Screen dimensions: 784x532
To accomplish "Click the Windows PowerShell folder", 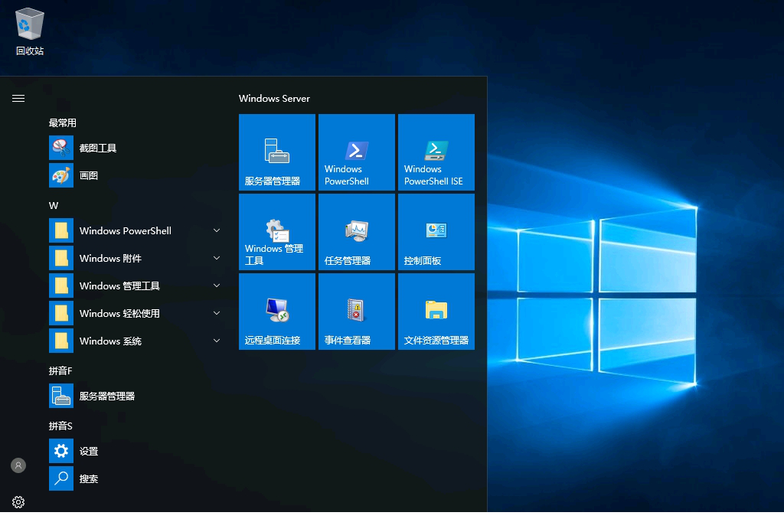I will [135, 230].
